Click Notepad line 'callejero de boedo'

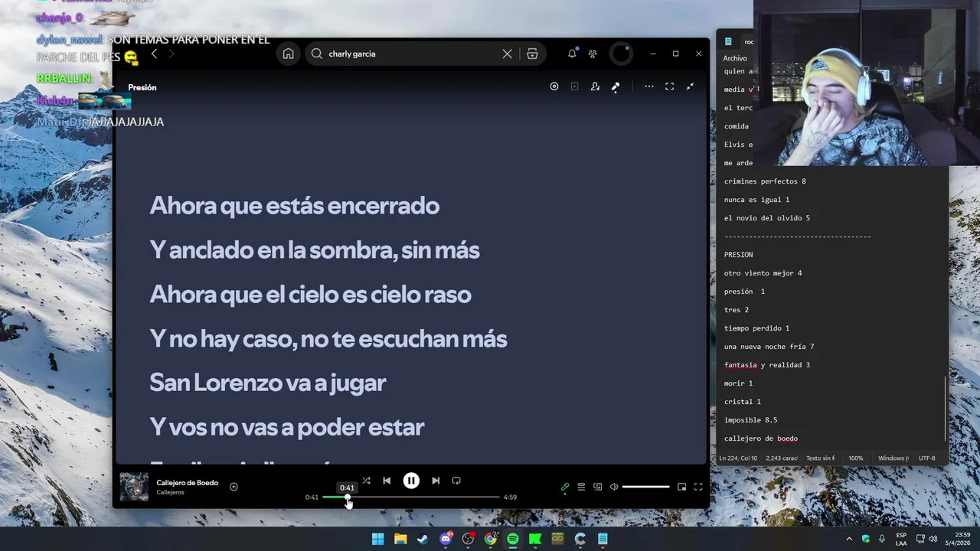(x=761, y=439)
